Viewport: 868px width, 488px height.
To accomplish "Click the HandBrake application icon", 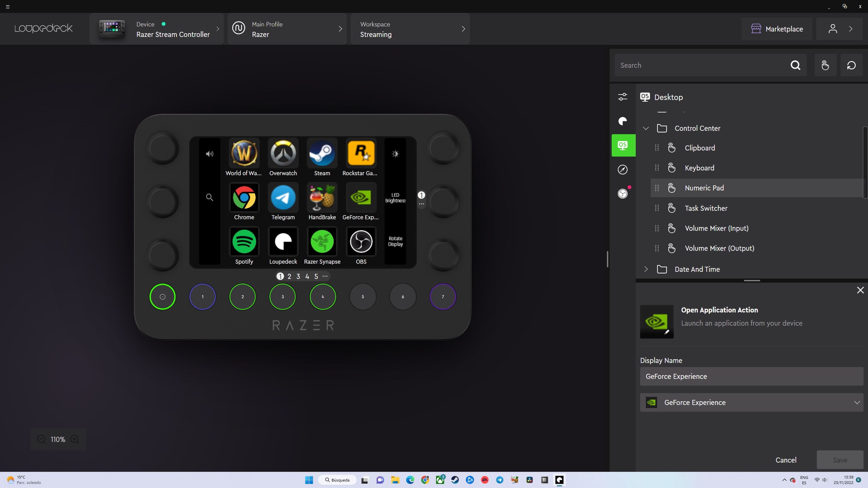I will click(x=322, y=197).
